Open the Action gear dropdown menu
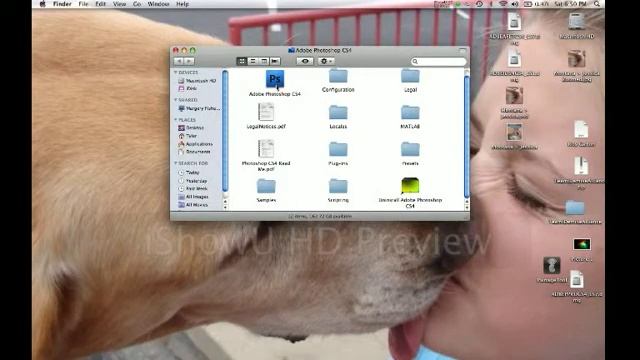This screenshot has height=360, width=640. pos(326,61)
